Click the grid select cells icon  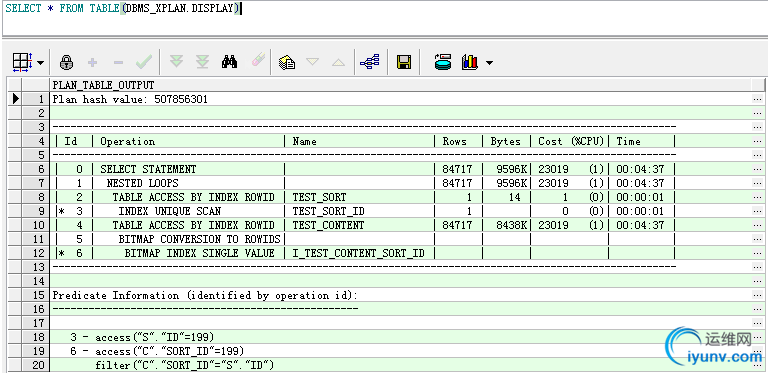point(22,62)
